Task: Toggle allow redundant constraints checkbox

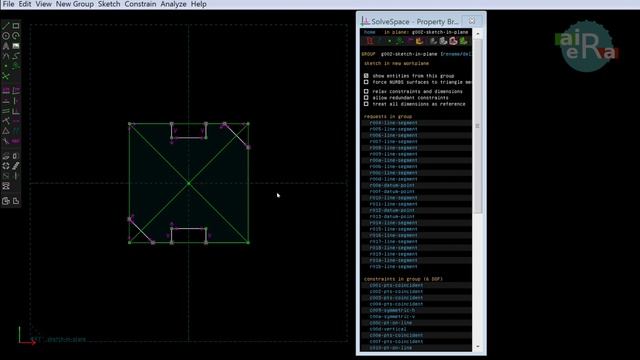Action: tap(366, 98)
